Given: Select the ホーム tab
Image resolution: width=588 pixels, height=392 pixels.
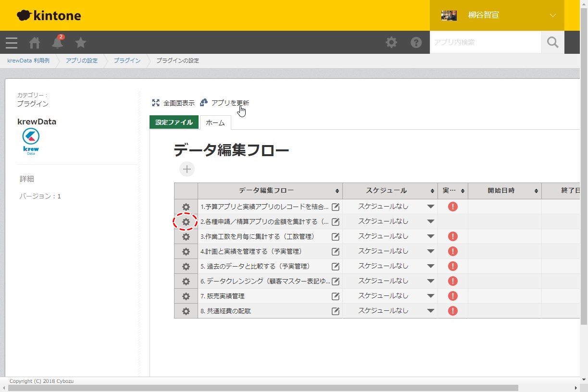Looking at the screenshot, I should [x=215, y=122].
